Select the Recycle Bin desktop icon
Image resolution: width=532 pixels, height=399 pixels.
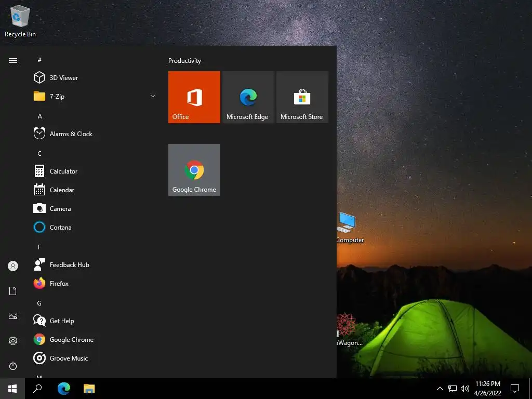20,21
